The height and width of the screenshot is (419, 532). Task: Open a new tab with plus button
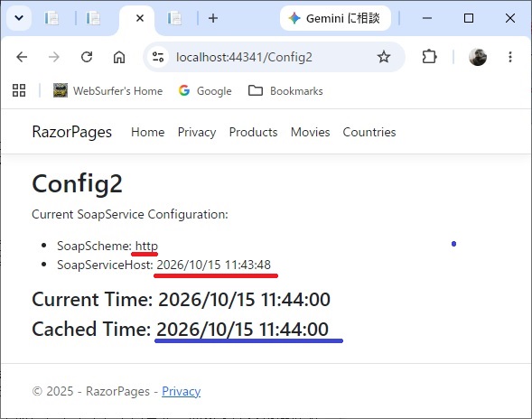(213, 18)
